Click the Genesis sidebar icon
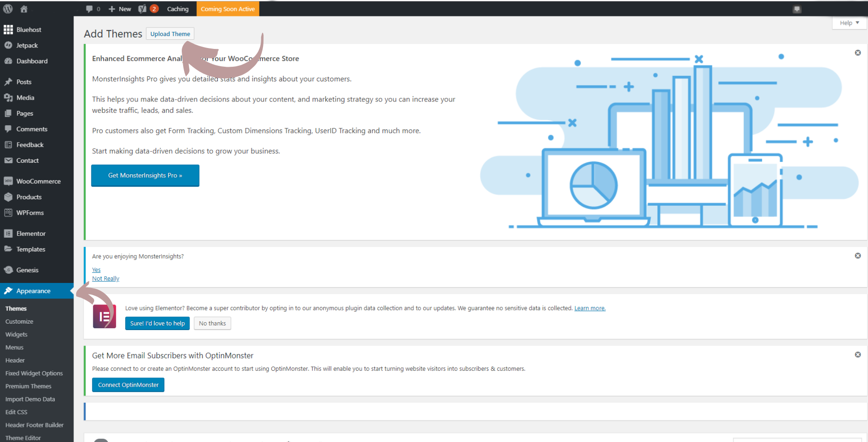Image resolution: width=868 pixels, height=442 pixels. (8, 270)
